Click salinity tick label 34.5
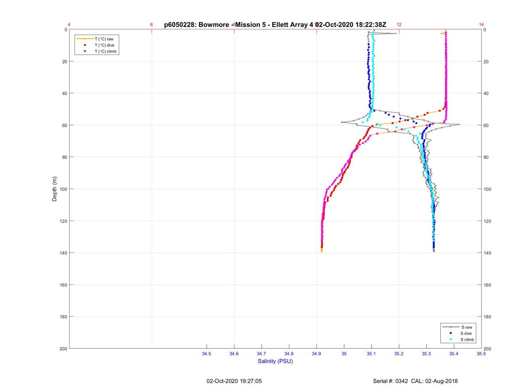532x392 pixels. [207, 354]
